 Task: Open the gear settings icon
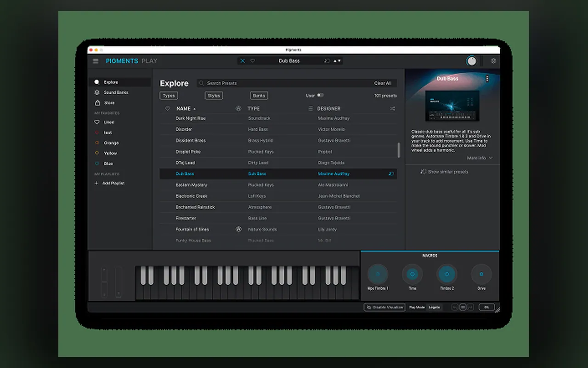493,61
